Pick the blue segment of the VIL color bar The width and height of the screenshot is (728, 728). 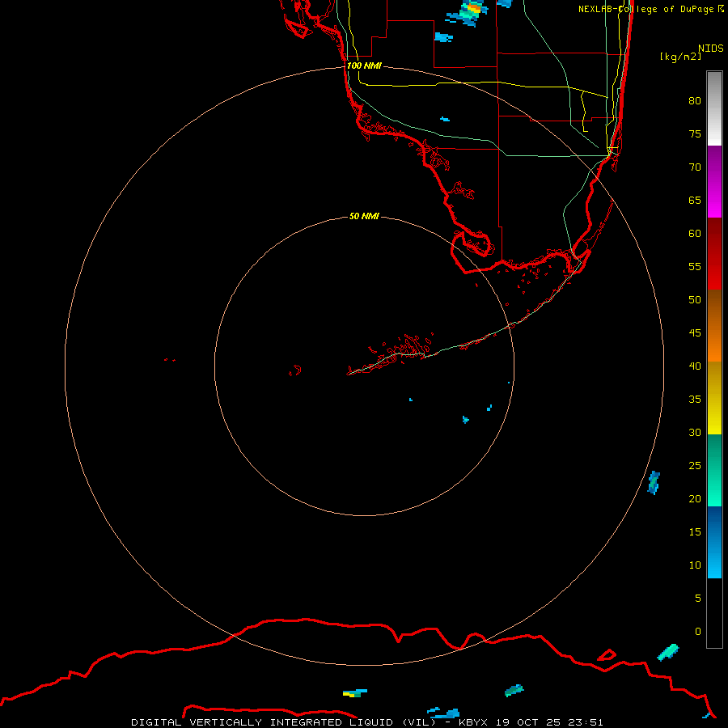[714, 542]
